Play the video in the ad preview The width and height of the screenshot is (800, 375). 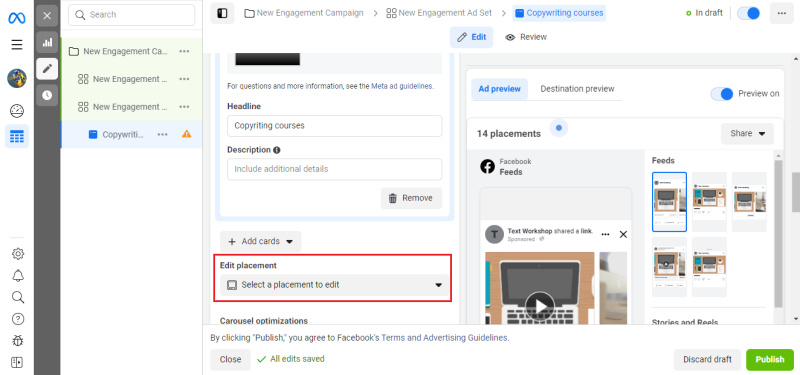pyautogui.click(x=539, y=306)
